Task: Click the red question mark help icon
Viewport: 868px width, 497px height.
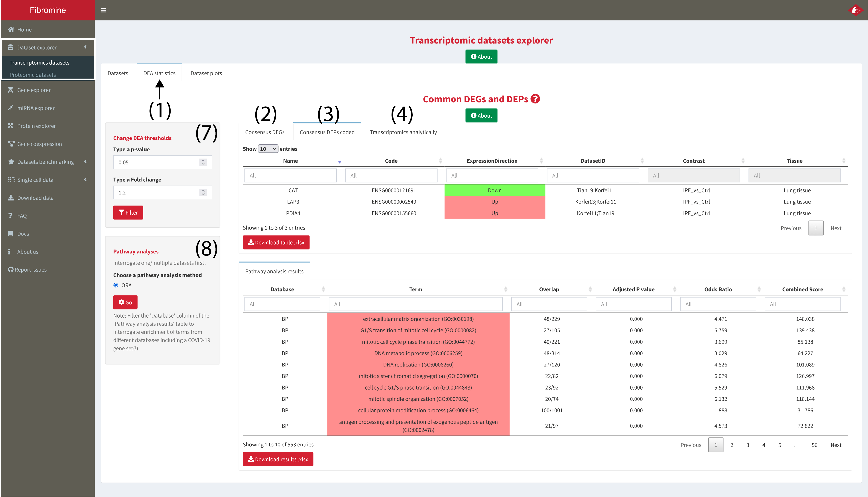Action: click(535, 99)
